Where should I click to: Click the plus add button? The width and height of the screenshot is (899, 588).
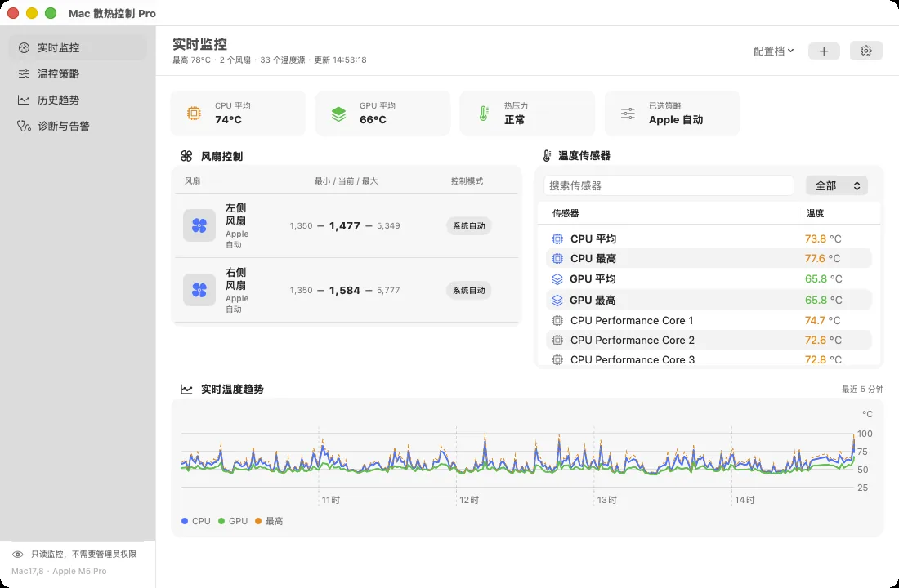pos(824,51)
